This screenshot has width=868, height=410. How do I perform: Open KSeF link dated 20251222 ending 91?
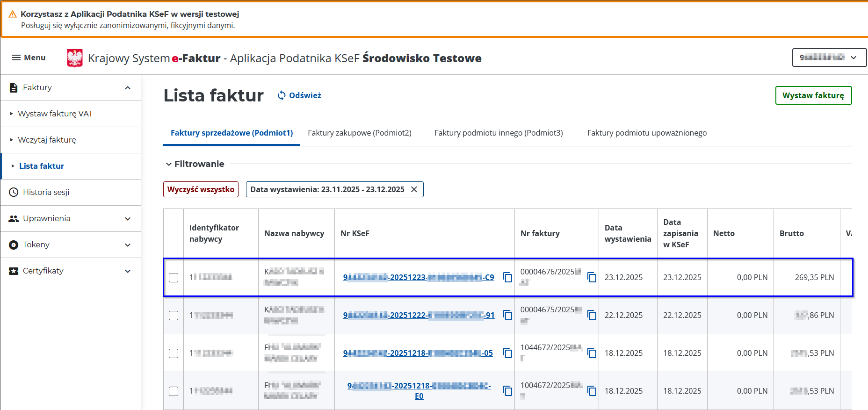[x=419, y=315]
